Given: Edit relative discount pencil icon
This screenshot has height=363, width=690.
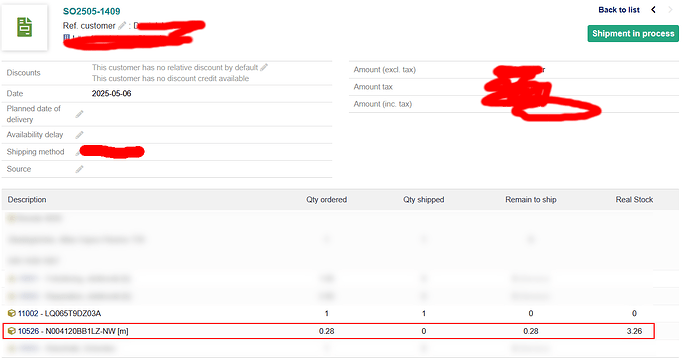Looking at the screenshot, I should (x=264, y=67).
